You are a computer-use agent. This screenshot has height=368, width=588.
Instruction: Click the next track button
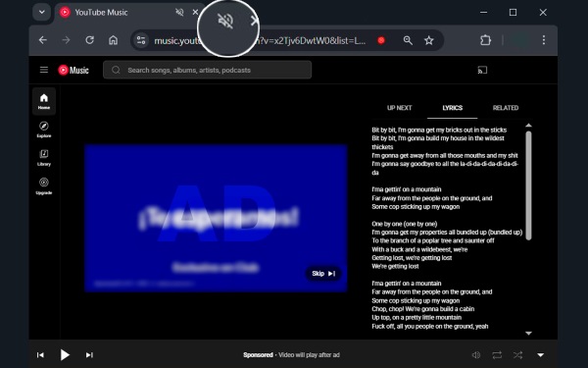click(89, 355)
